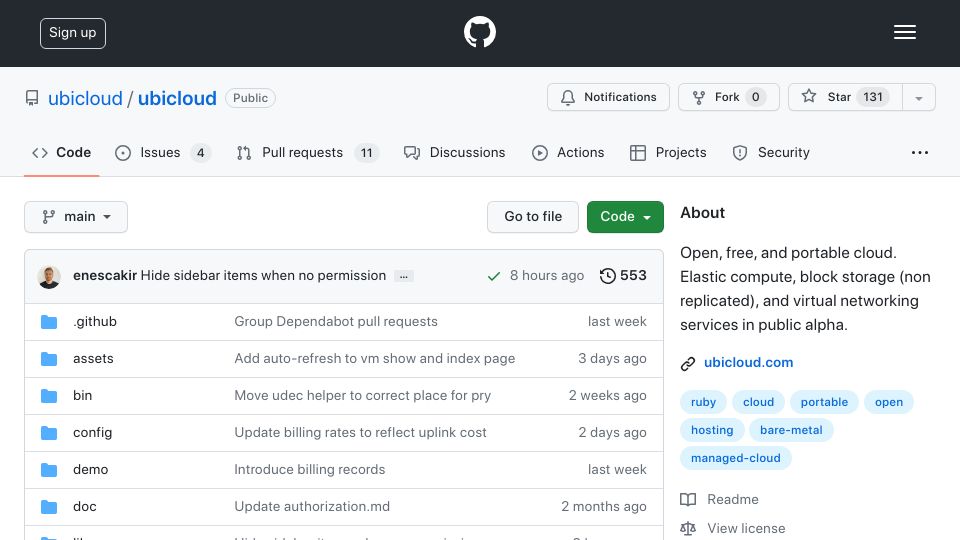Click the '8 hours ago' commit timestamp

pyautogui.click(x=547, y=276)
